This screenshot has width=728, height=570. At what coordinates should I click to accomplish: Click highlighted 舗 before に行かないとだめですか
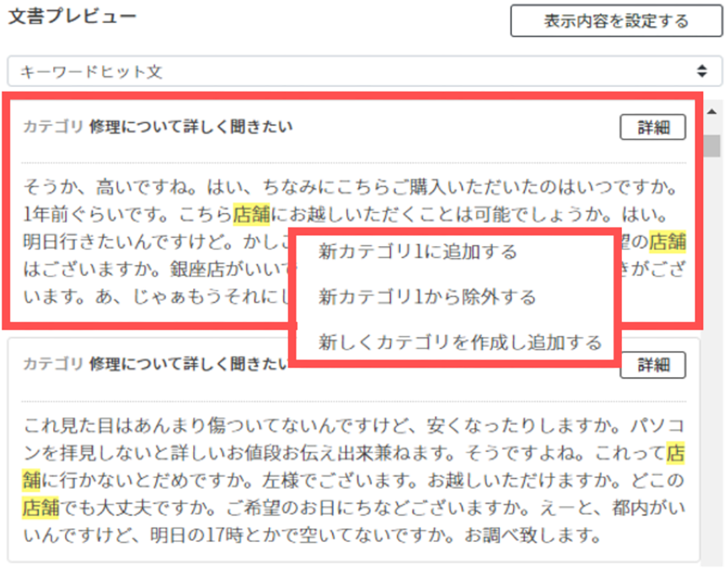[x=32, y=480]
